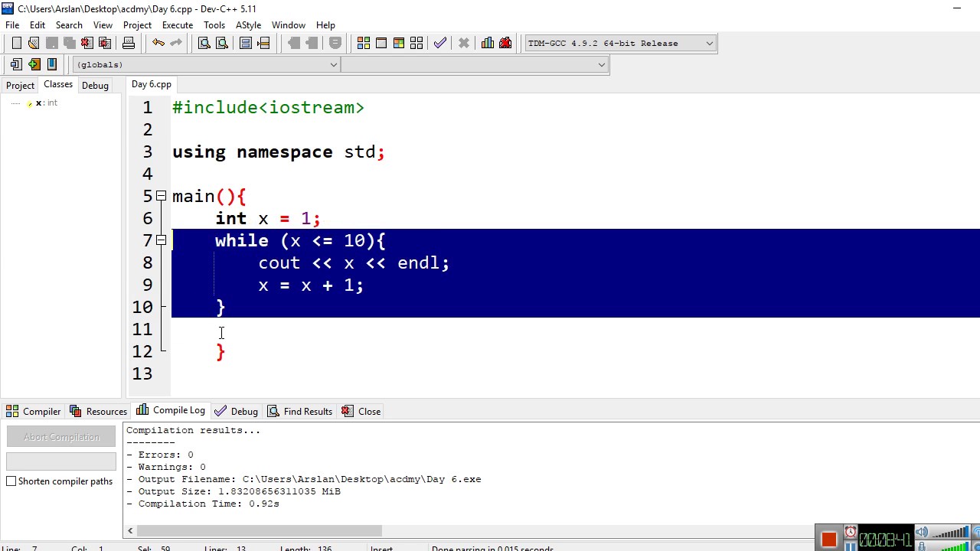Open the Resources bottom tab
This screenshot has width=980, height=551.
point(99,412)
